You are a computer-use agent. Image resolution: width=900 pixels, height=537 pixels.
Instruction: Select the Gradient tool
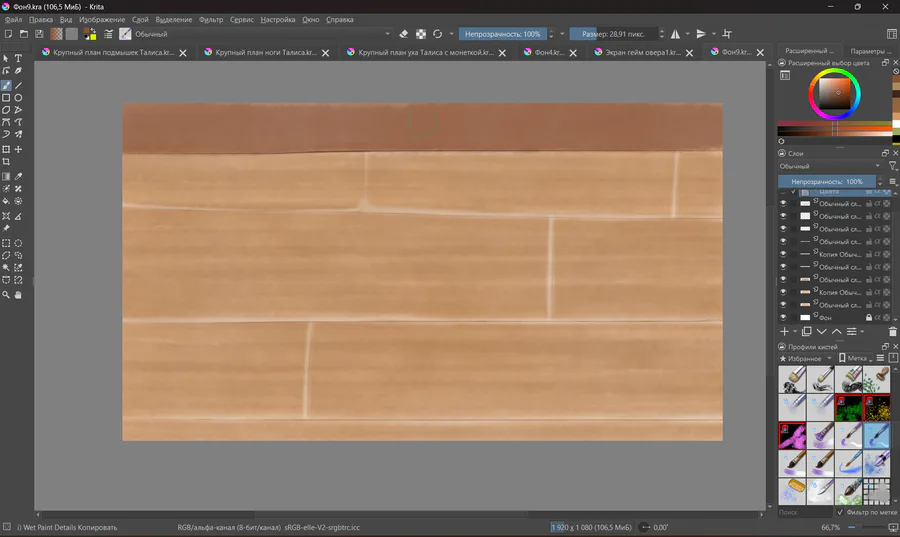(x=6, y=177)
